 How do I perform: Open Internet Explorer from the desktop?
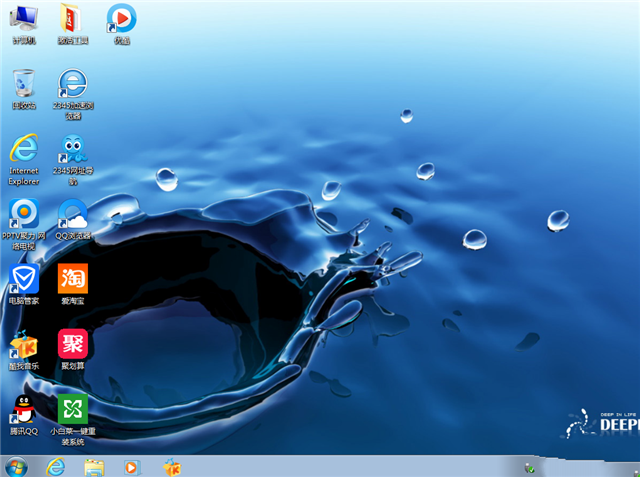click(x=24, y=150)
